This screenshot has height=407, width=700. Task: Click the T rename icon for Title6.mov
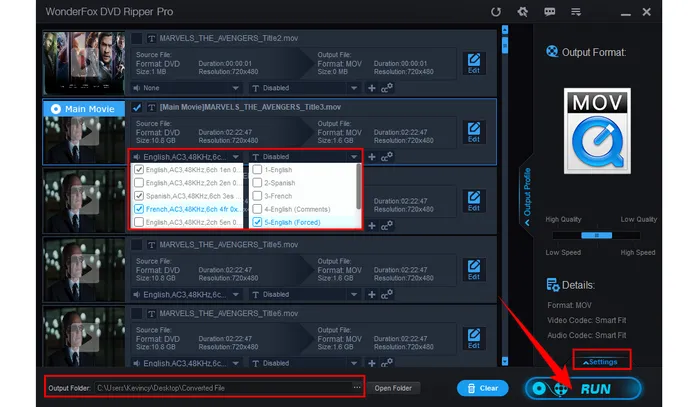pyautogui.click(x=151, y=314)
